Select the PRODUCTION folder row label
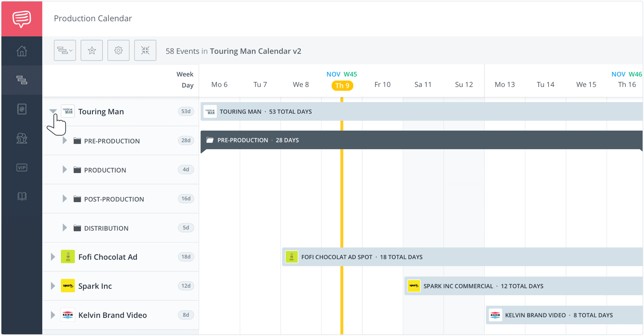The width and height of the screenshot is (644, 336). point(105,170)
